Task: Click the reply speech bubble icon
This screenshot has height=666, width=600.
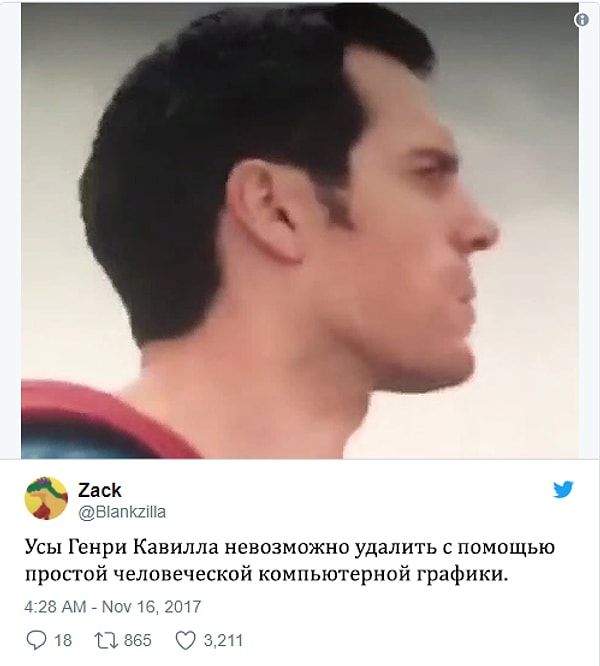Action: click(x=36, y=640)
